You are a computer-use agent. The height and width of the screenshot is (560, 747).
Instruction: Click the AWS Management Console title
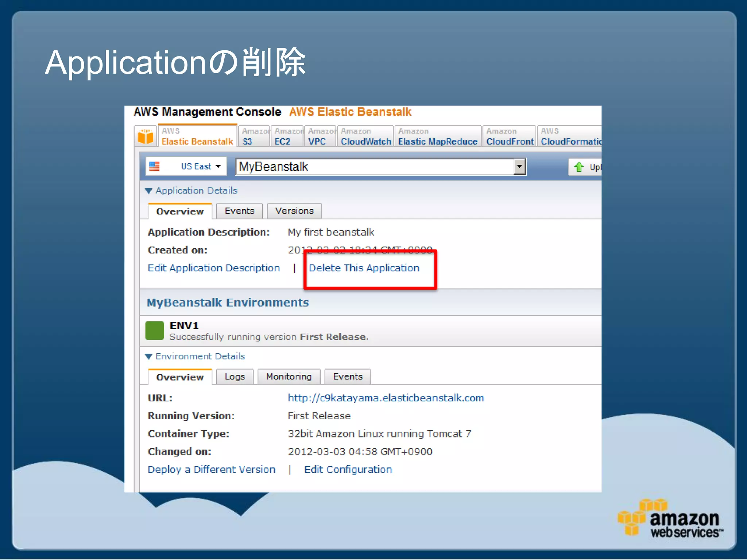coord(207,112)
